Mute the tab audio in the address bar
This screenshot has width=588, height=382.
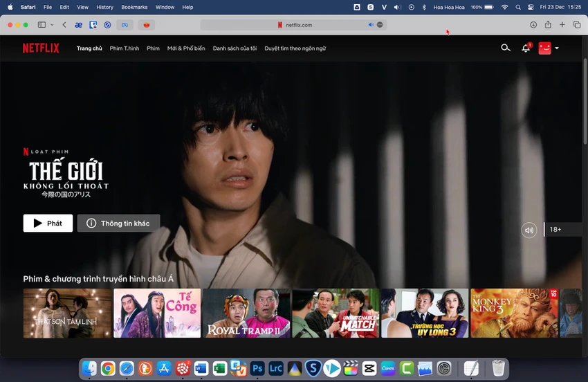[371, 25]
